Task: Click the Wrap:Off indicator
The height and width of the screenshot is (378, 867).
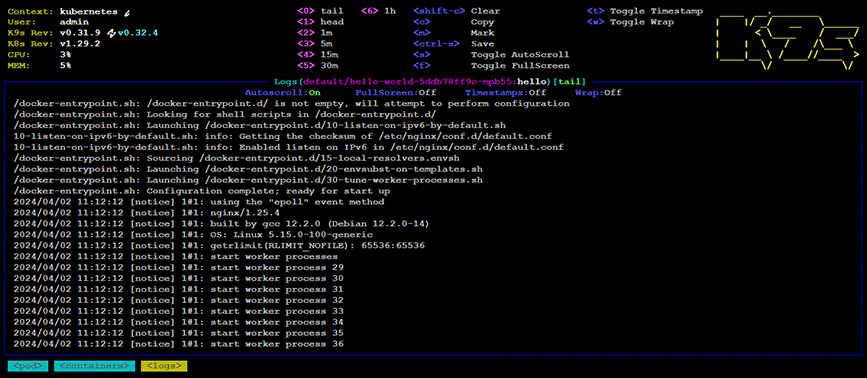Action: [x=598, y=92]
